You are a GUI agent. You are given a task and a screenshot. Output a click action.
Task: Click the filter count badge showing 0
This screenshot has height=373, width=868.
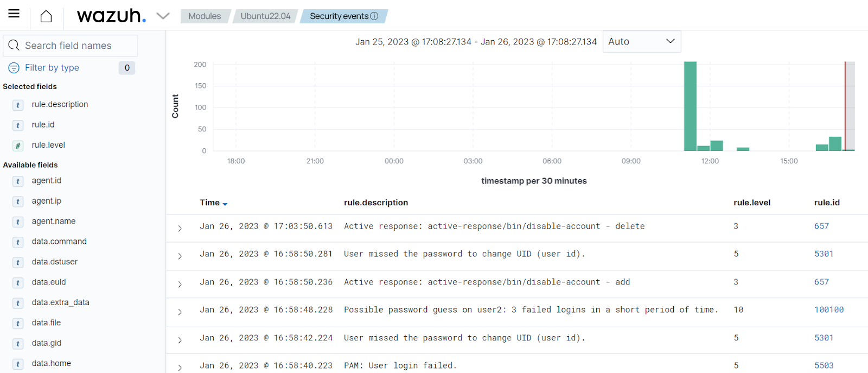click(127, 68)
